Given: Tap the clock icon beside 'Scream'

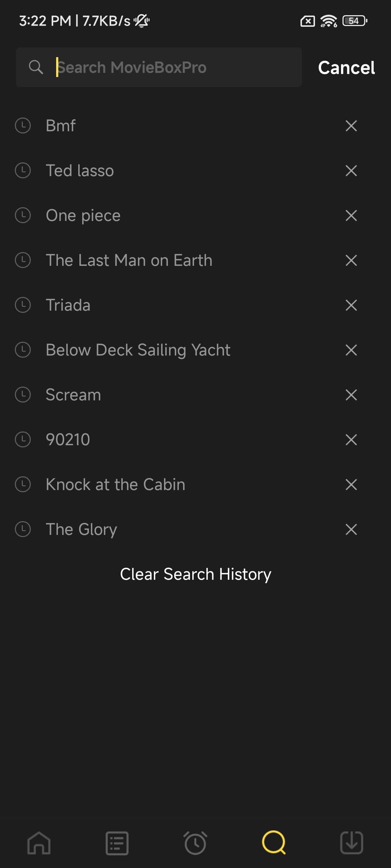Looking at the screenshot, I should (x=23, y=395).
